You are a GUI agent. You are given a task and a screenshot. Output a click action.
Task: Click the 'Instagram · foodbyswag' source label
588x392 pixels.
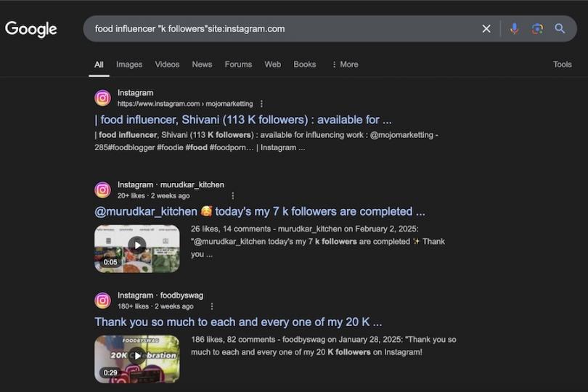[160, 295]
